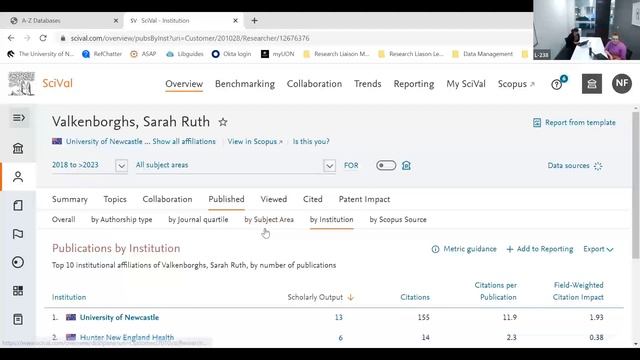Image resolution: width=640 pixels, height=360 pixels.
Task: Toggle the FOR switch
Action: [x=386, y=165]
